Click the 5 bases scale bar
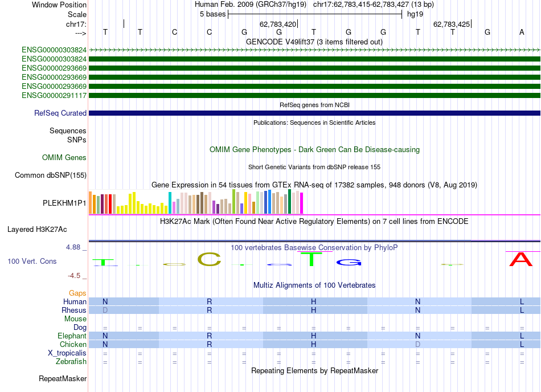Screen dimensions: 541x392 pos(315,14)
